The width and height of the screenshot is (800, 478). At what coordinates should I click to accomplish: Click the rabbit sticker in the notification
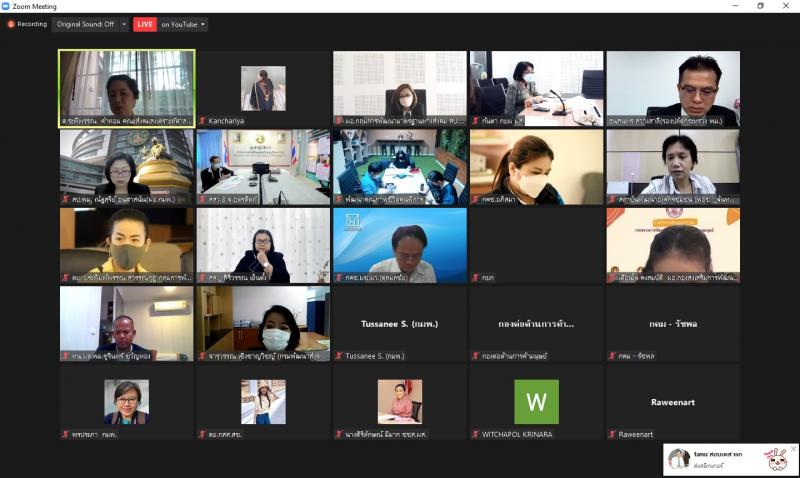[775, 459]
